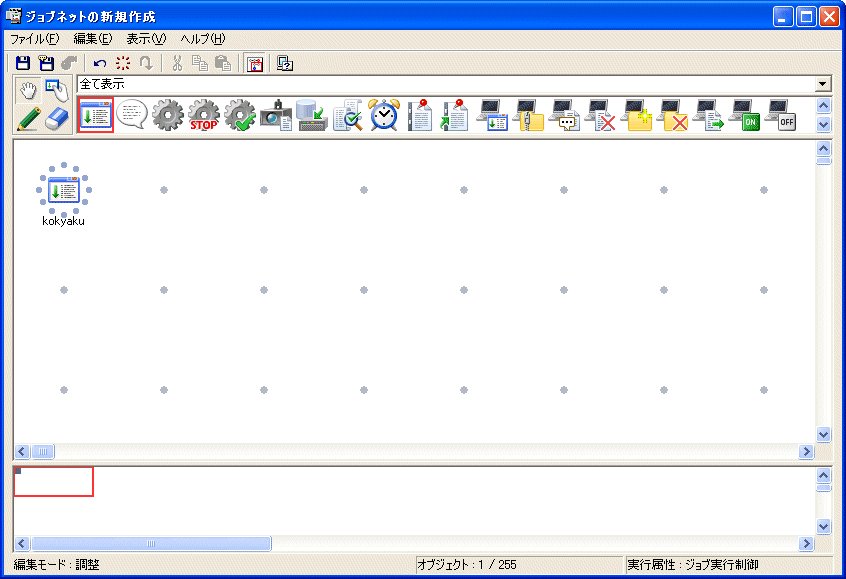Click icon palette scroll down arrow
This screenshot has height=579, width=846.
point(823,124)
